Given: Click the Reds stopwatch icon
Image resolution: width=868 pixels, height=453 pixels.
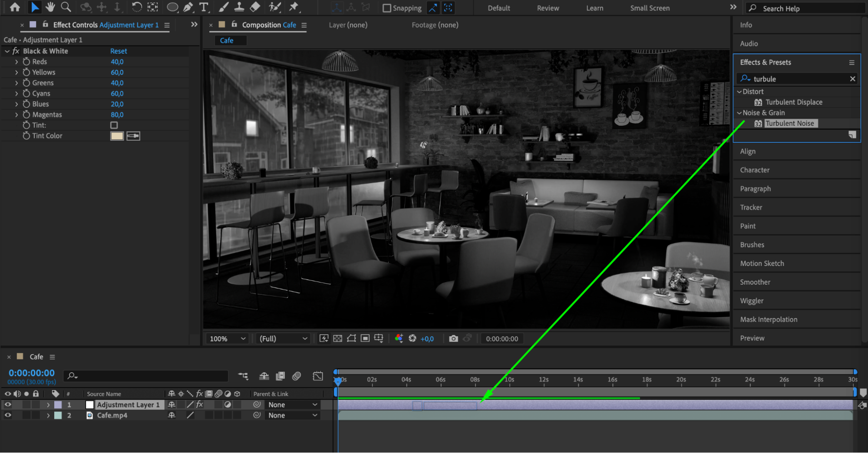Looking at the screenshot, I should pyautogui.click(x=26, y=62).
